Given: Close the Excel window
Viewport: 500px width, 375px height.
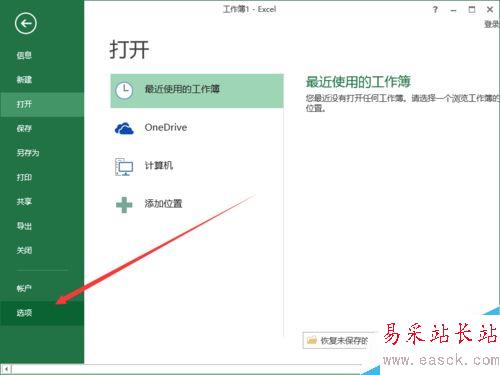Looking at the screenshot, I should [490, 10].
